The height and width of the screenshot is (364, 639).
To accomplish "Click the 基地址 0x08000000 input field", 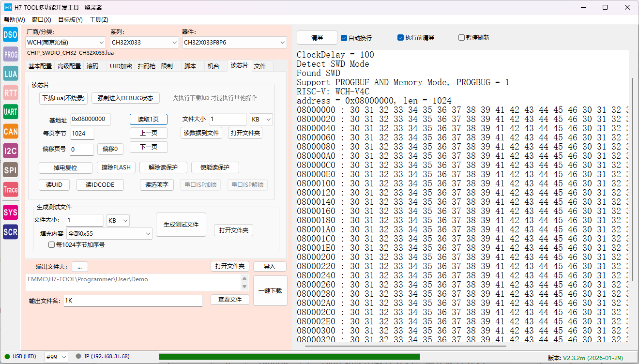I will pyautogui.click(x=91, y=119).
